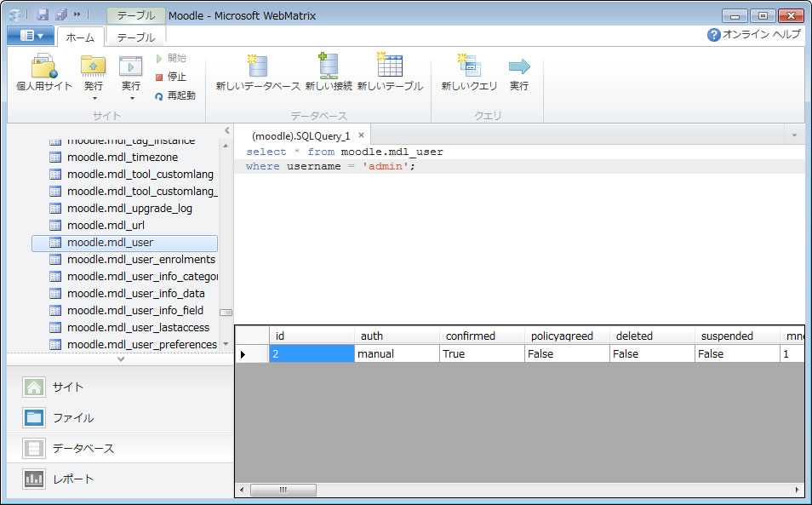Screen dimensions: 812x505
Task: Open the オンライン ヘルプ help link
Action: coord(754,34)
